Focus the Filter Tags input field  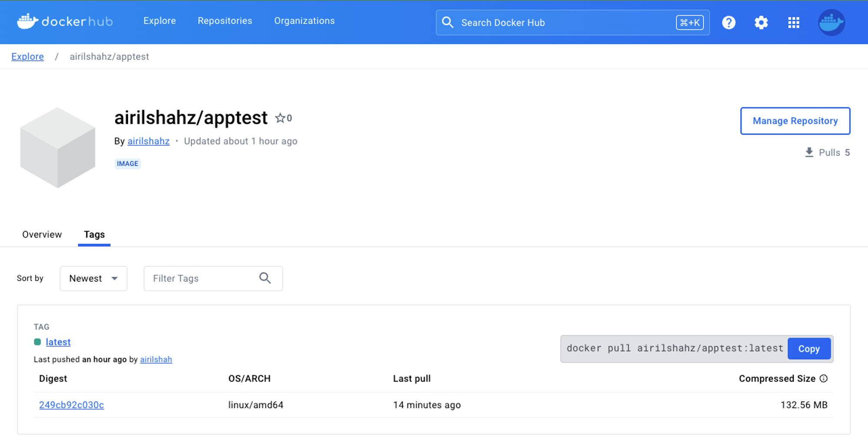213,279
